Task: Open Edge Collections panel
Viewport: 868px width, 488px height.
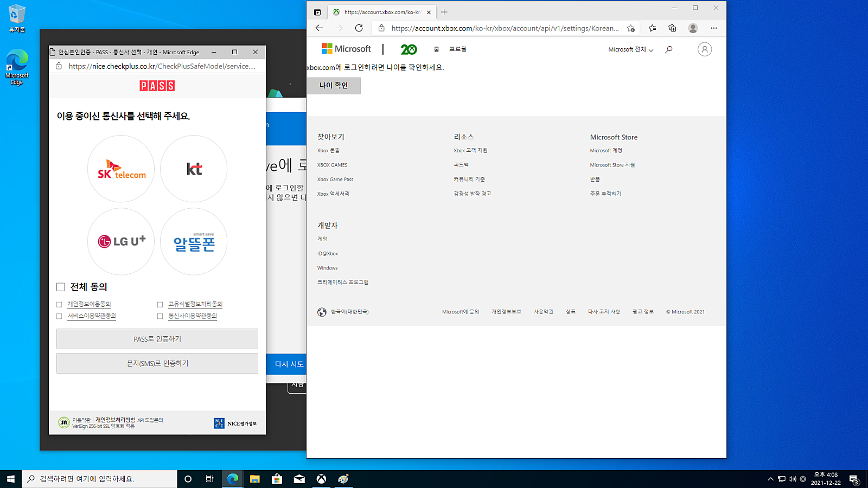Action: click(x=672, y=28)
